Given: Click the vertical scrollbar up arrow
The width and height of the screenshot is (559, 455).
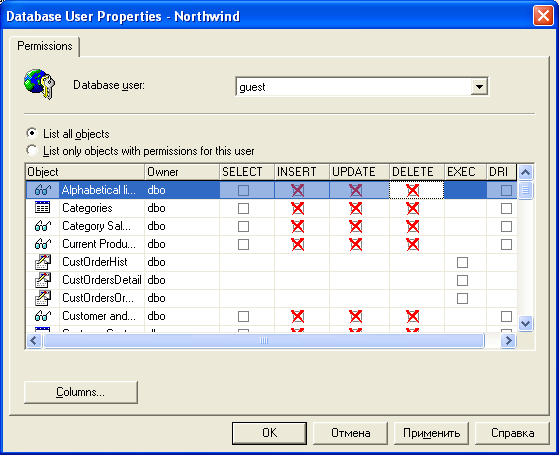Looking at the screenshot, I should pyautogui.click(x=525, y=173).
